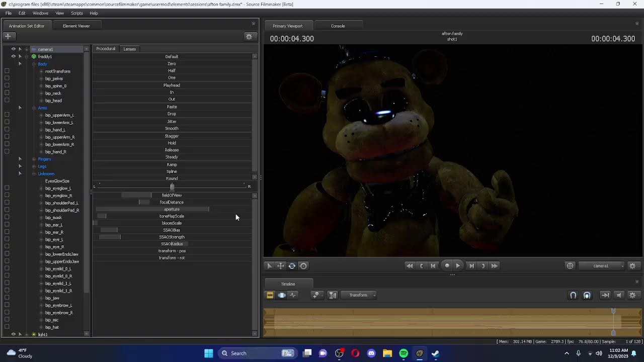This screenshot has width=644, height=362.
Task: Toggle the second magnet frame-snap icon
Action: click(x=587, y=295)
